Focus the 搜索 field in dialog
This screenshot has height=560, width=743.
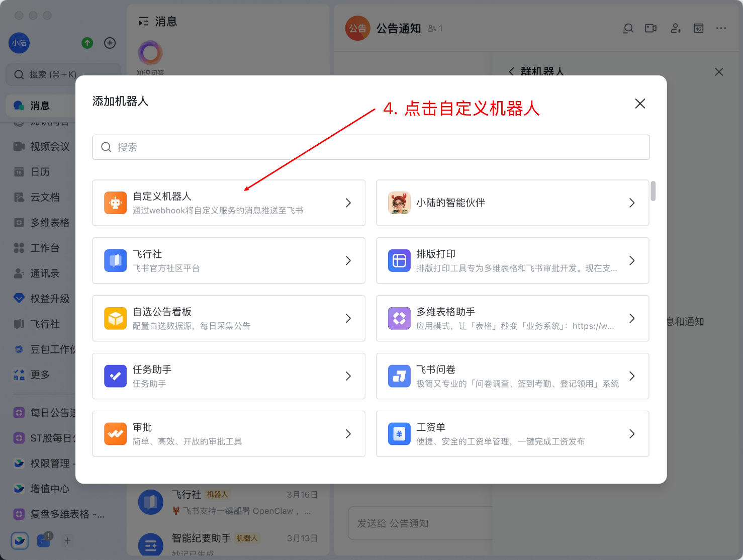(371, 147)
